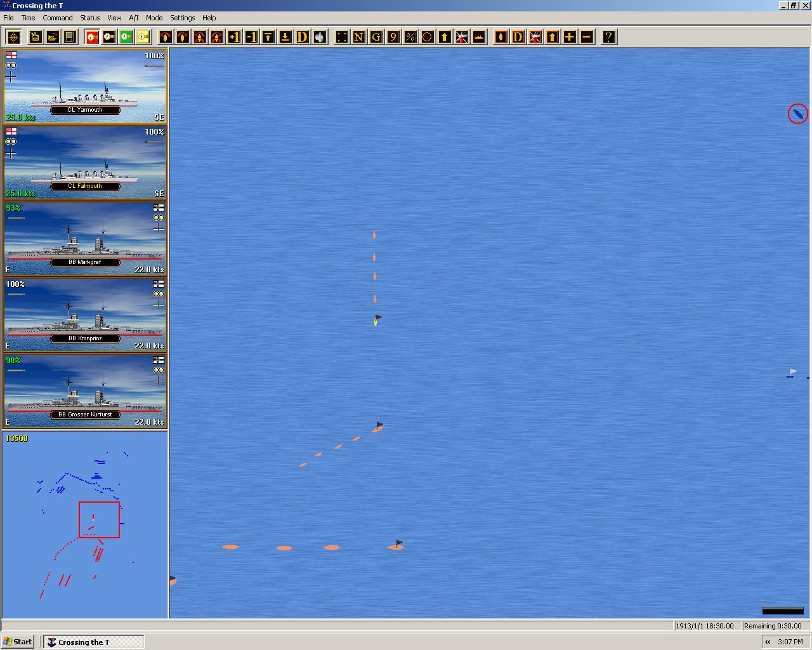Viewport: 812px width, 650px height.
Task: Expand the system tray chevron
Action: point(768,642)
